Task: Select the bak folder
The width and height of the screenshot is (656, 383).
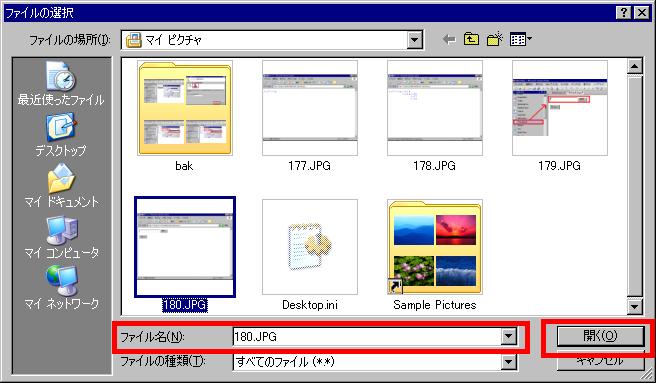Action: (x=184, y=116)
